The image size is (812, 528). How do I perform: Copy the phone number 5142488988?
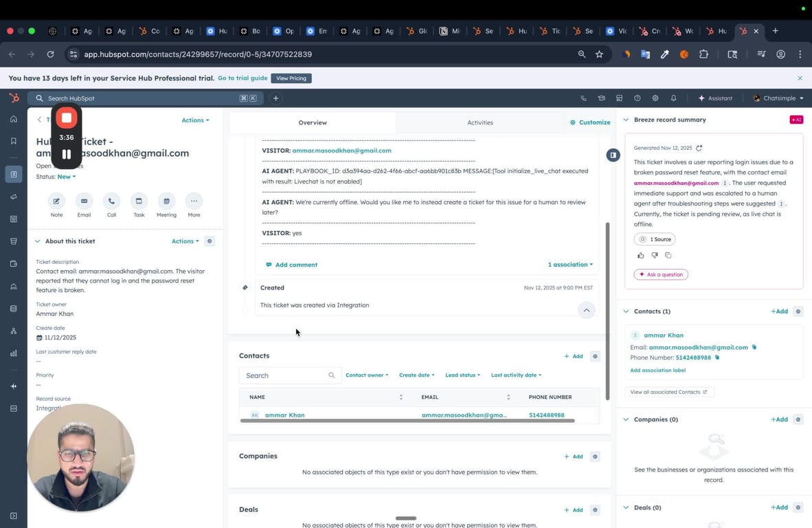click(x=717, y=357)
